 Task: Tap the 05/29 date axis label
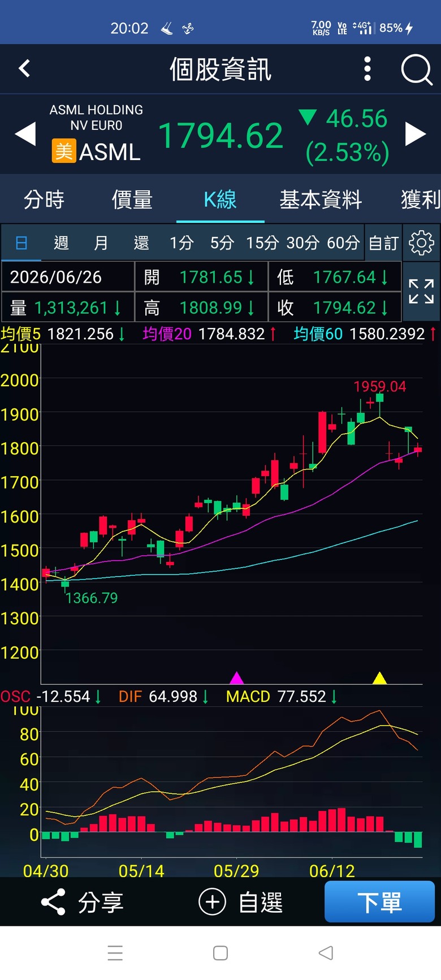(236, 871)
